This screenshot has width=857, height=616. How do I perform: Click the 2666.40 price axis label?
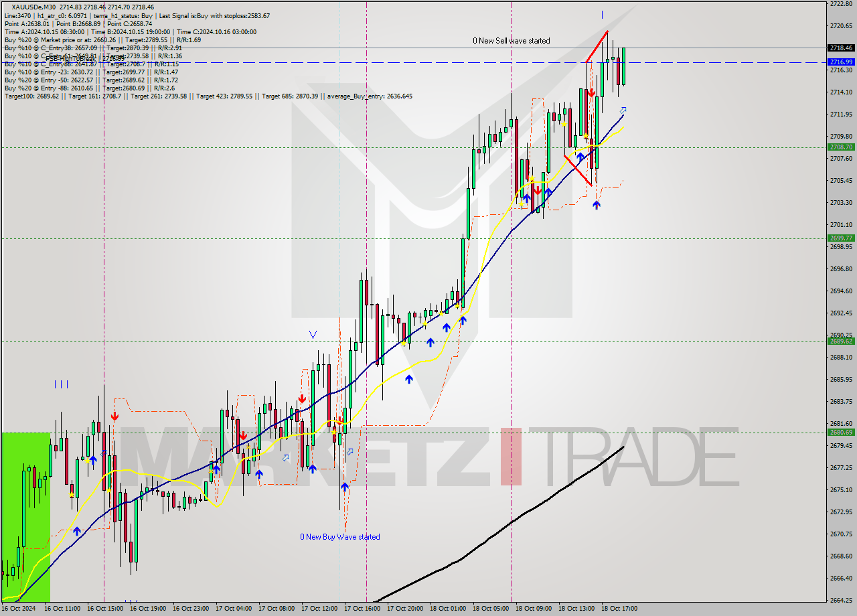(x=840, y=578)
